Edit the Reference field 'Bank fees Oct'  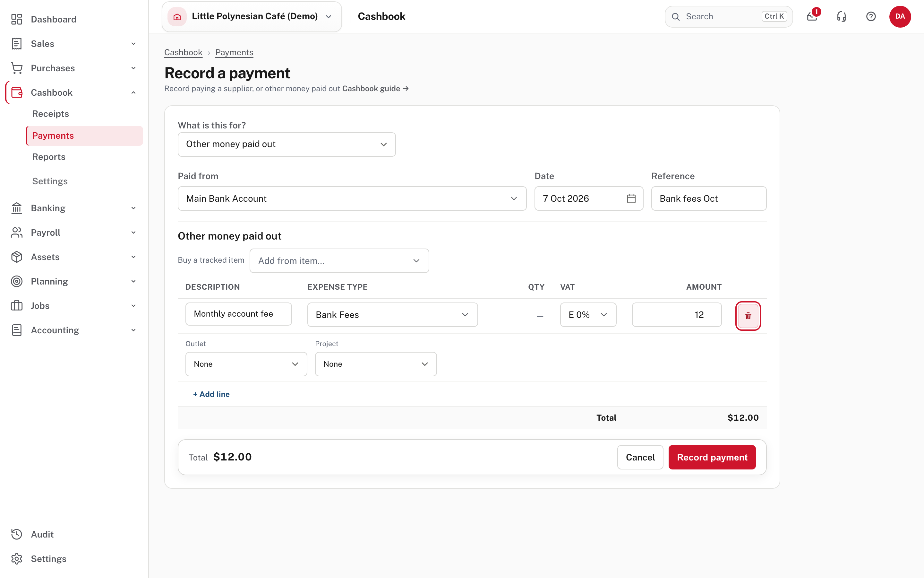pos(709,198)
